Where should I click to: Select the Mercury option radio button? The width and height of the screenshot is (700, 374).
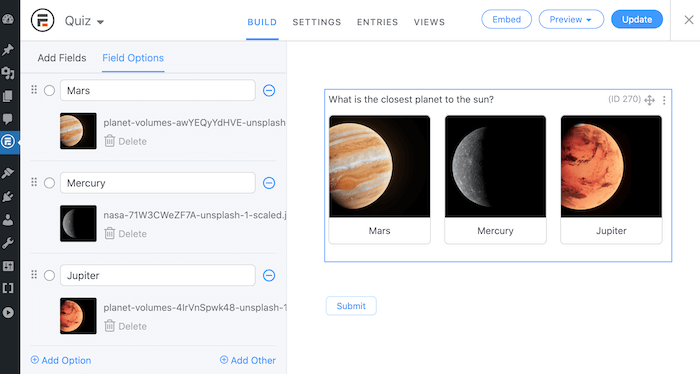click(50, 183)
